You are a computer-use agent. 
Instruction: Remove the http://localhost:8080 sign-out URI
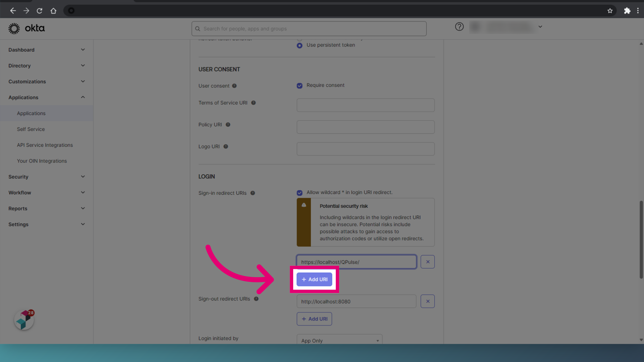(x=428, y=301)
